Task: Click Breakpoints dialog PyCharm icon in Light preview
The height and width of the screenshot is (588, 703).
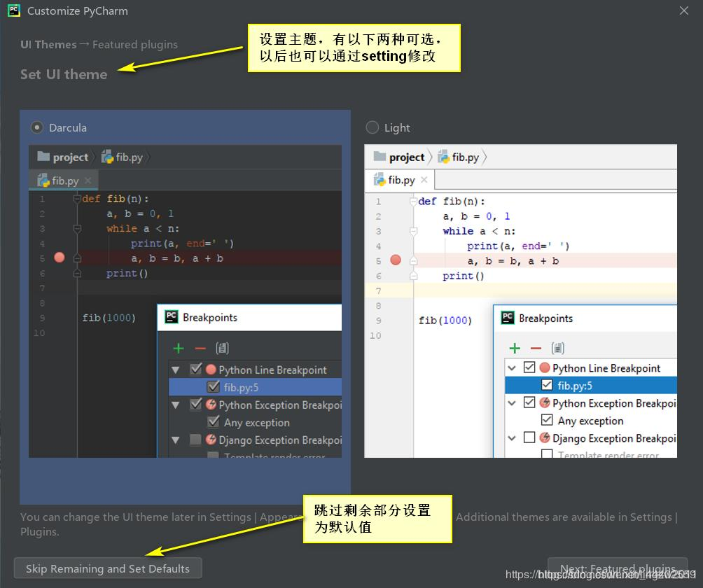Action: tap(508, 318)
